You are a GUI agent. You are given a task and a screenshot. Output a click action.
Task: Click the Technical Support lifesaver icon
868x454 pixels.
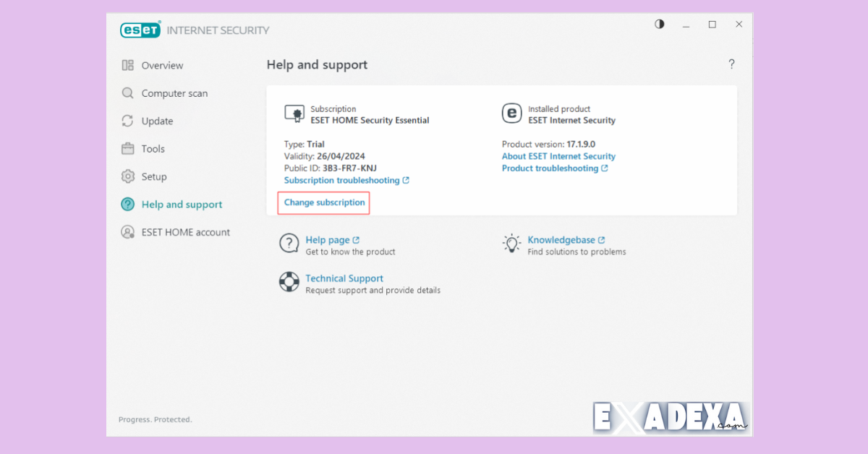[x=289, y=282]
